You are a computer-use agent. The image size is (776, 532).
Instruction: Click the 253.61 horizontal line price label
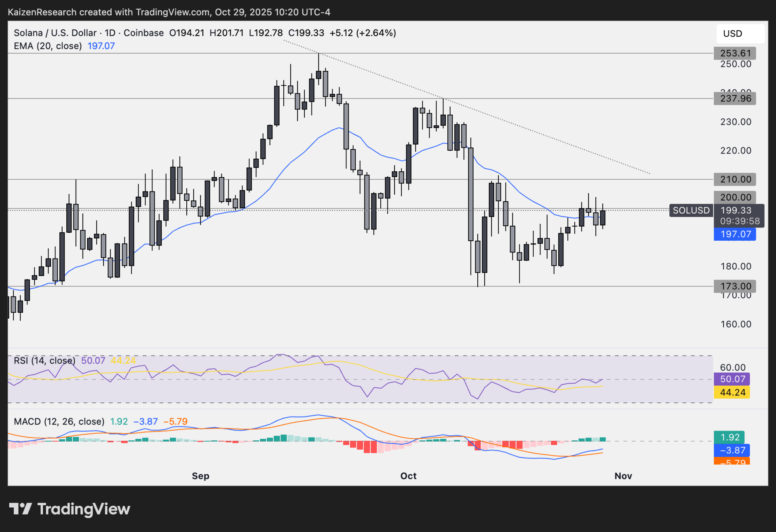(735, 53)
